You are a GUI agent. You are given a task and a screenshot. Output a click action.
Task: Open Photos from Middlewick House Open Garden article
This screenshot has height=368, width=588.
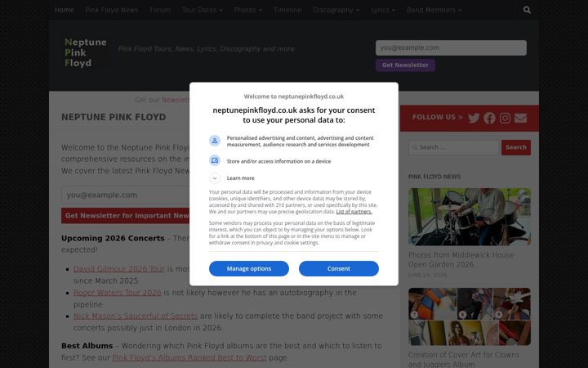pos(461,259)
